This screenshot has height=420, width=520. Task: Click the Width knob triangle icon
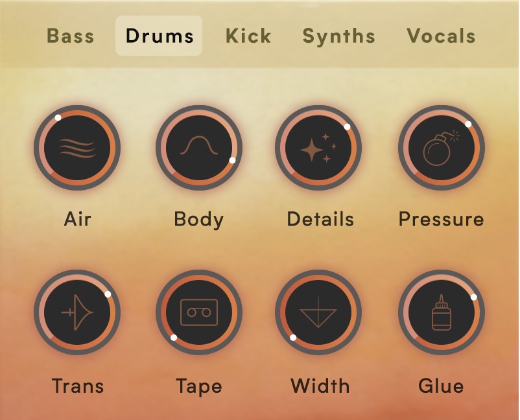[x=318, y=312]
